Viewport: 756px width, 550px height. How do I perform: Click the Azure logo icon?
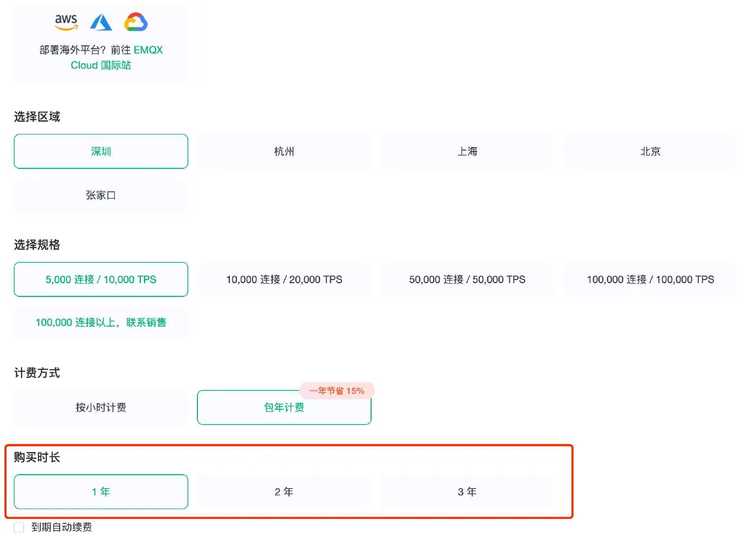pos(101,22)
